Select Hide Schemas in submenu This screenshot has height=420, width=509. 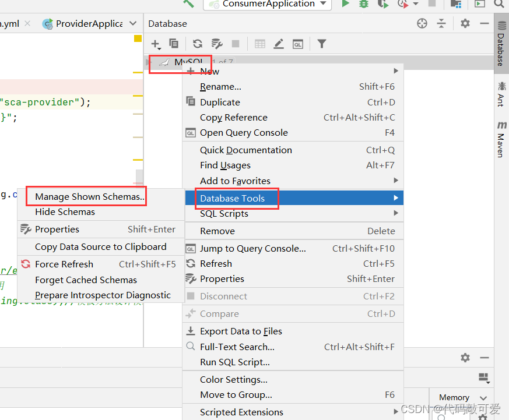click(101, 212)
